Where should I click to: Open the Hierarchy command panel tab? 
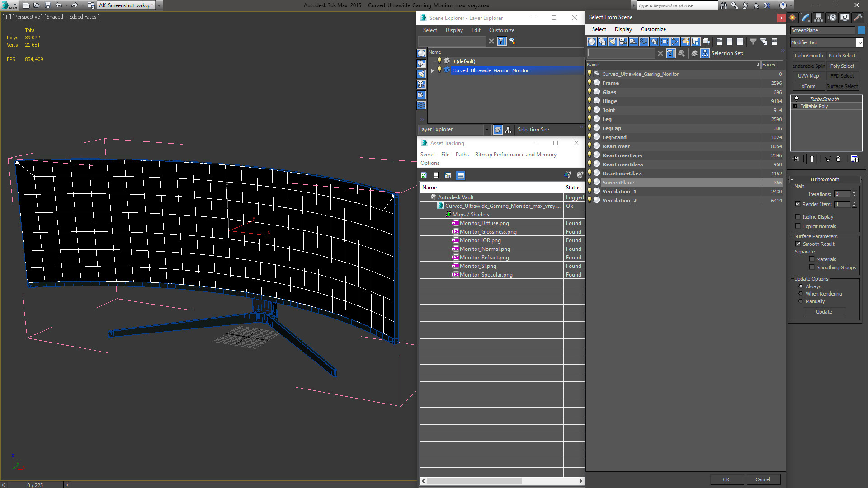(819, 18)
